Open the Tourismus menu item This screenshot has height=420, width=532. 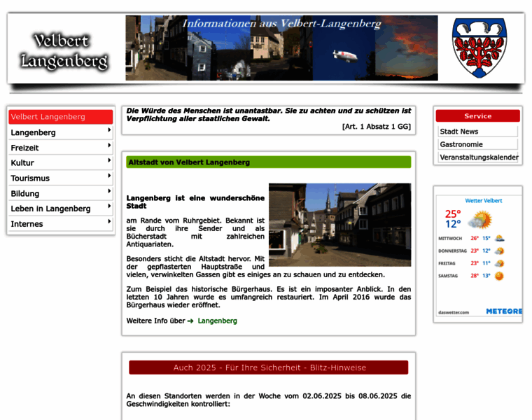click(x=61, y=178)
